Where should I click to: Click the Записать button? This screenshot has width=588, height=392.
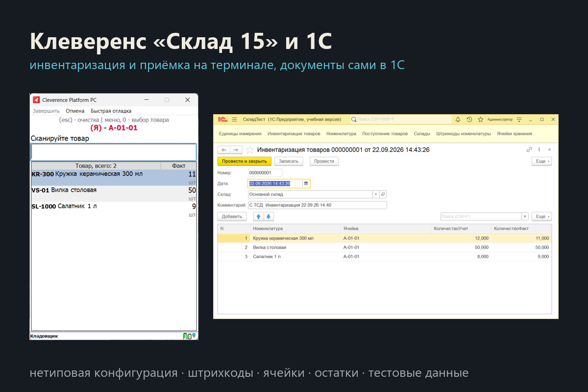[x=289, y=161]
